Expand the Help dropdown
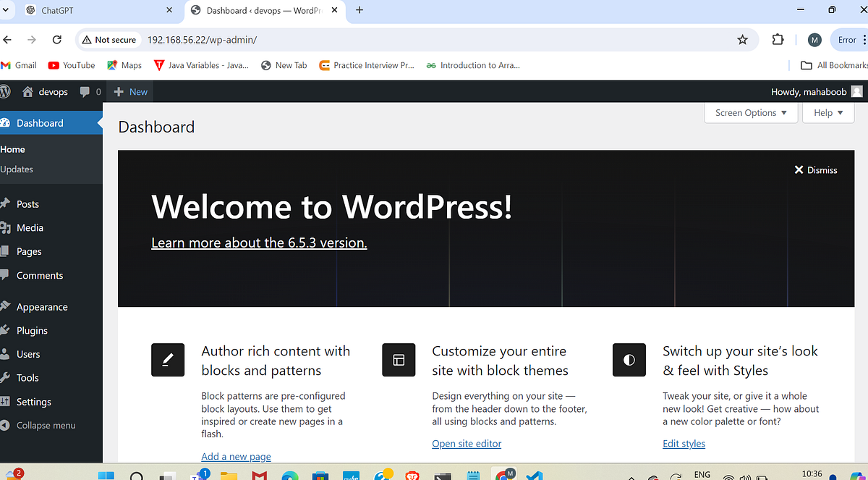This screenshot has height=480, width=868. click(x=827, y=112)
